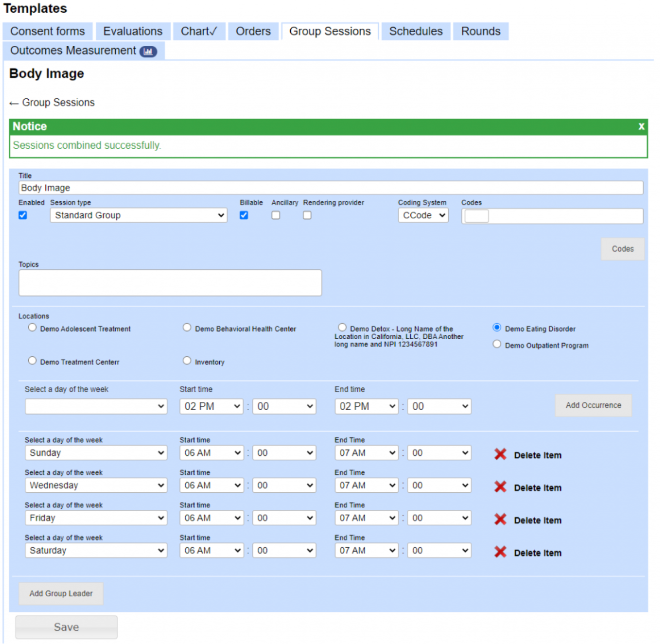Viewport: 660px width, 644px height.
Task: Choose the Demo Behavioral Health Center location
Action: click(x=187, y=327)
